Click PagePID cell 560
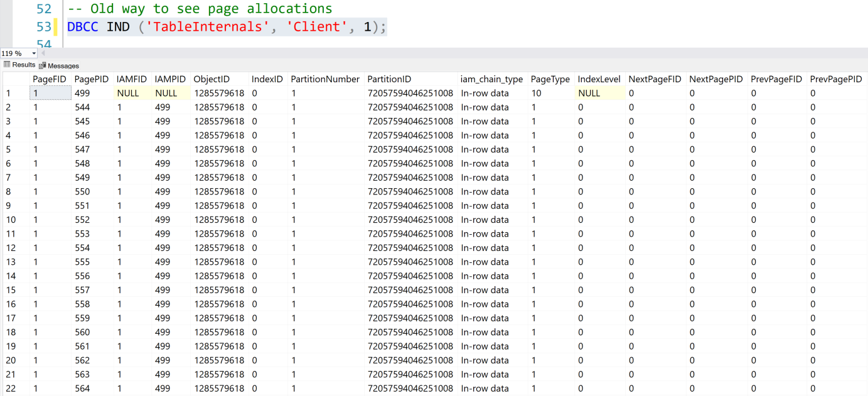 pos(92,332)
